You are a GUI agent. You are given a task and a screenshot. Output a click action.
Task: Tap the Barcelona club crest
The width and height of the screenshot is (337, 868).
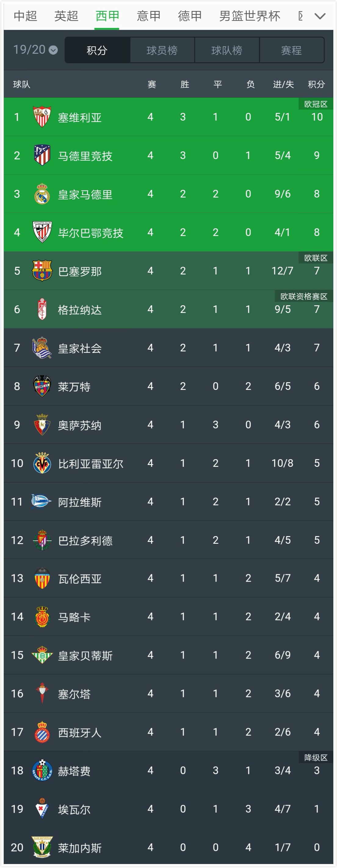42,271
